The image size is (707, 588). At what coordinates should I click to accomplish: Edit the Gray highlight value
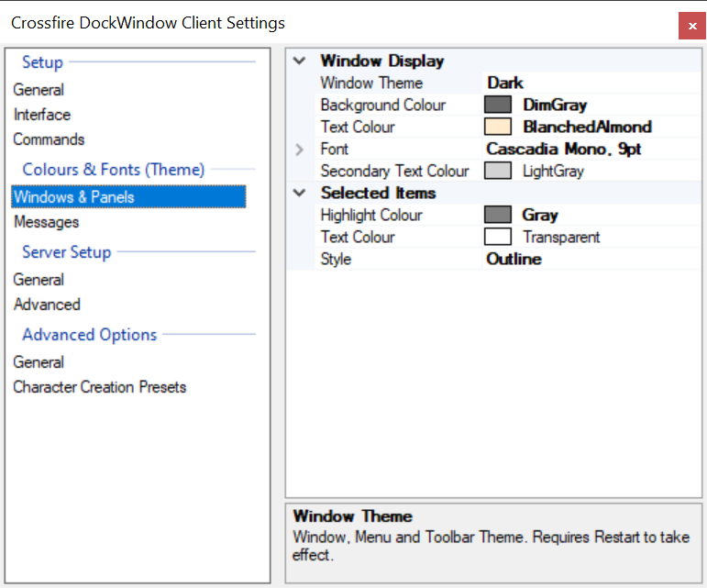540,215
